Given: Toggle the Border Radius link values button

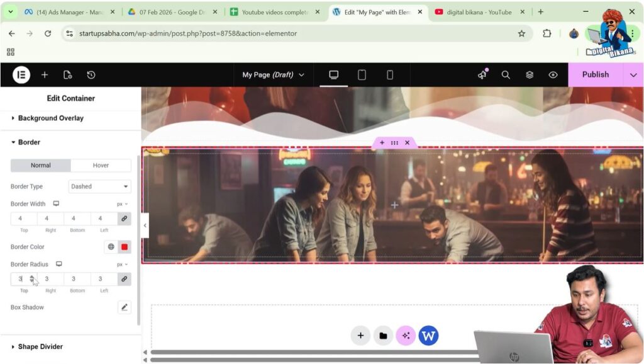Looking at the screenshot, I should [x=125, y=278].
